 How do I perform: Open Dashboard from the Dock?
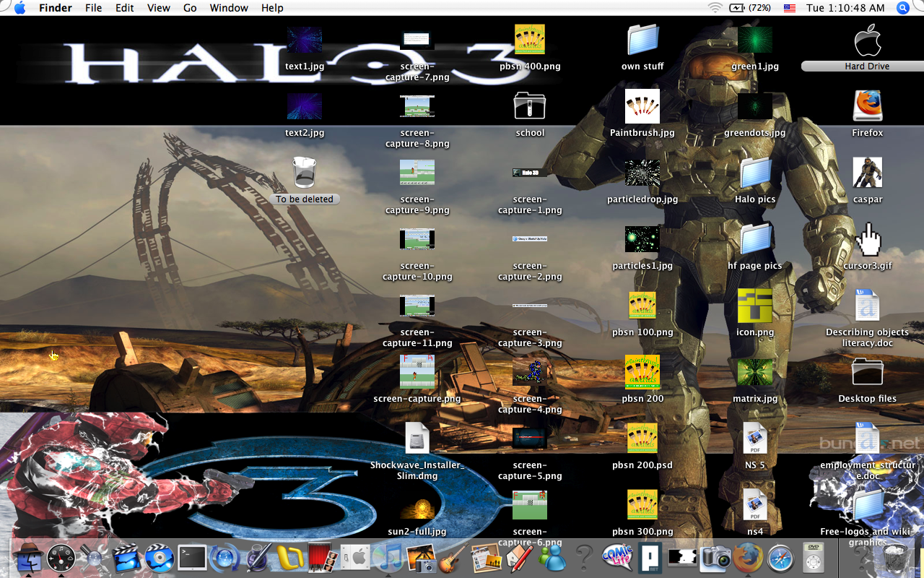[61, 558]
